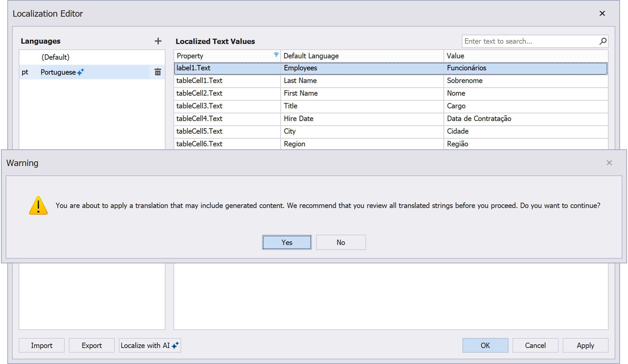This screenshot has width=628, height=364.
Task: Click OK in Localization Editor
Action: tap(486, 345)
